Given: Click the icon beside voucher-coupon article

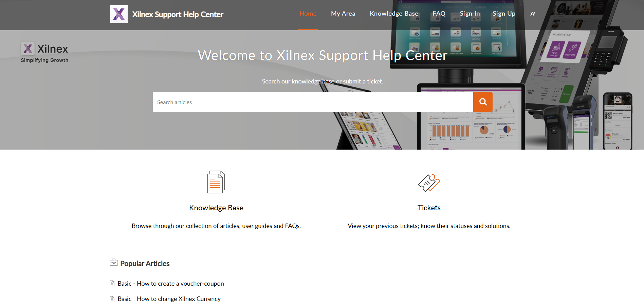Looking at the screenshot, I should click(112, 283).
